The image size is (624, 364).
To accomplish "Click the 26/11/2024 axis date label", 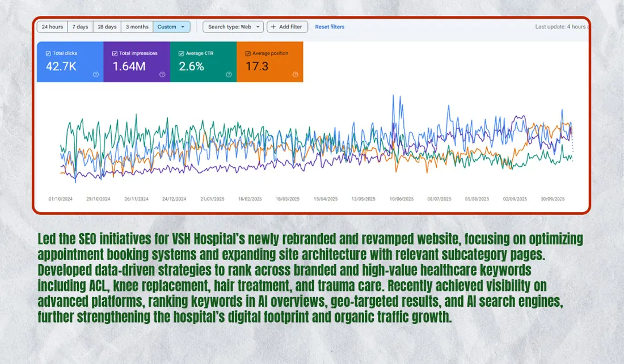I will (136, 199).
